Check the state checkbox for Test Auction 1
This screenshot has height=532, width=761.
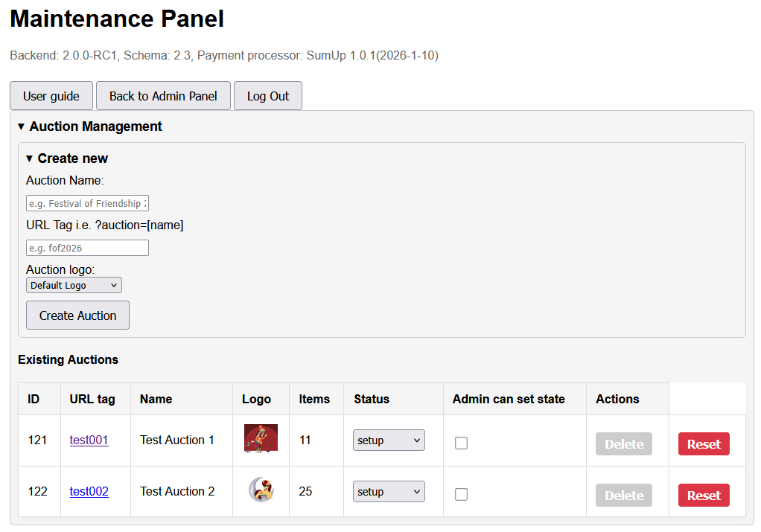tap(461, 443)
